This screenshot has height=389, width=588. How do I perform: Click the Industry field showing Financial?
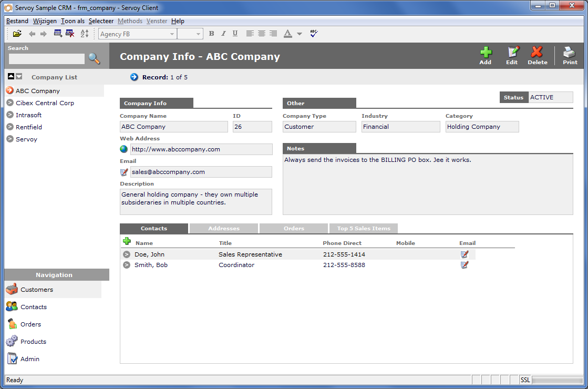tap(400, 127)
